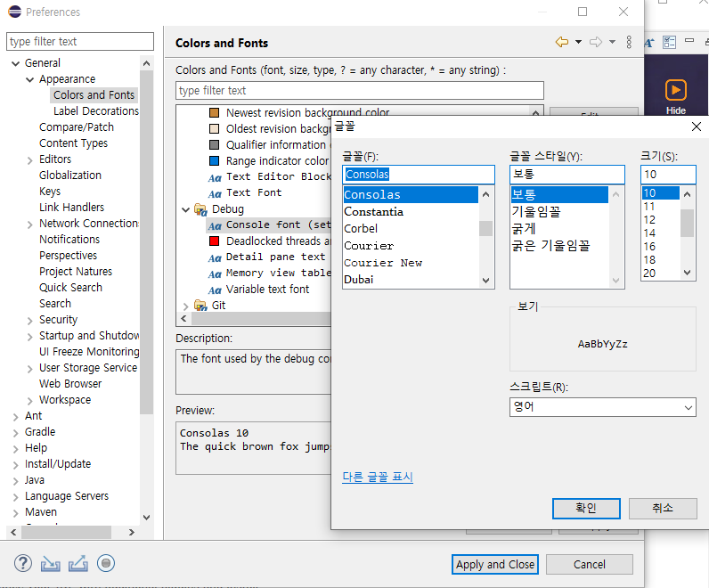
Task: Click the preferences tree filter text field
Action: coord(80,42)
